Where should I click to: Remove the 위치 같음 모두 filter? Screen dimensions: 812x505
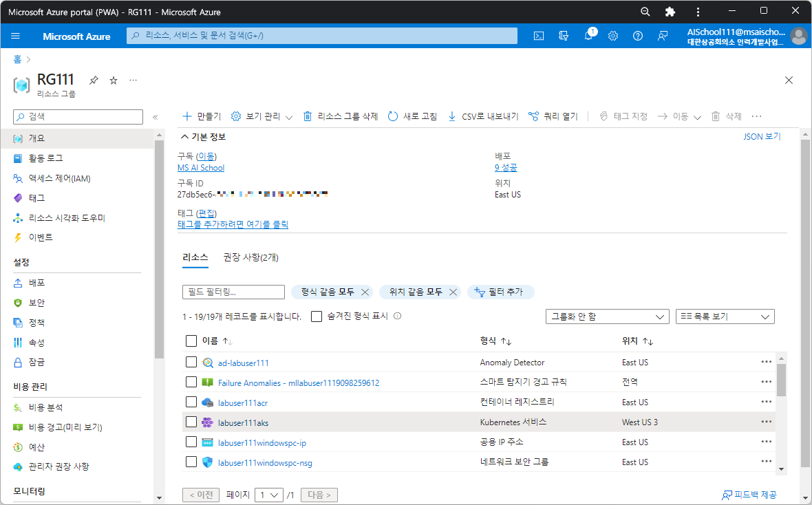pyautogui.click(x=453, y=292)
